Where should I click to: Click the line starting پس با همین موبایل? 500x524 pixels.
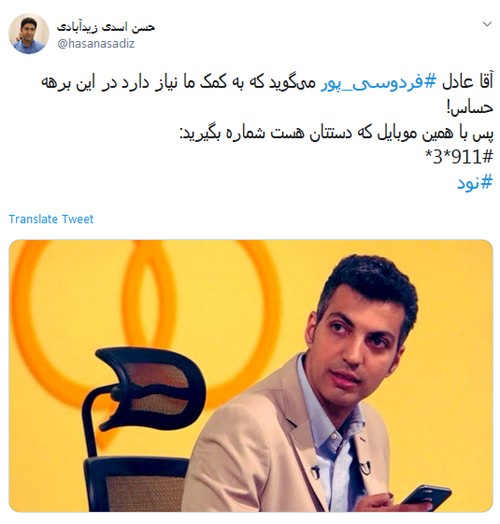(x=336, y=133)
